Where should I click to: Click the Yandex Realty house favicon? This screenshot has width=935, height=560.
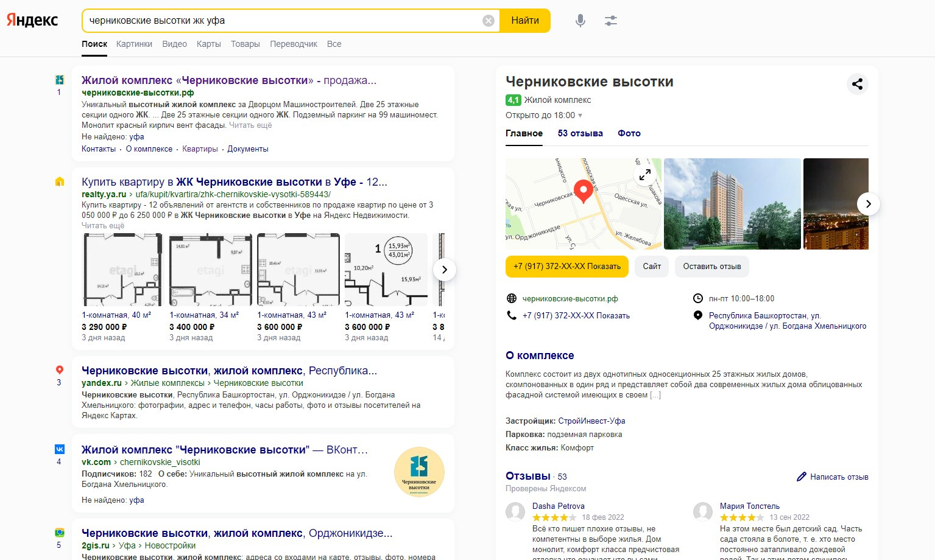pos(59,181)
